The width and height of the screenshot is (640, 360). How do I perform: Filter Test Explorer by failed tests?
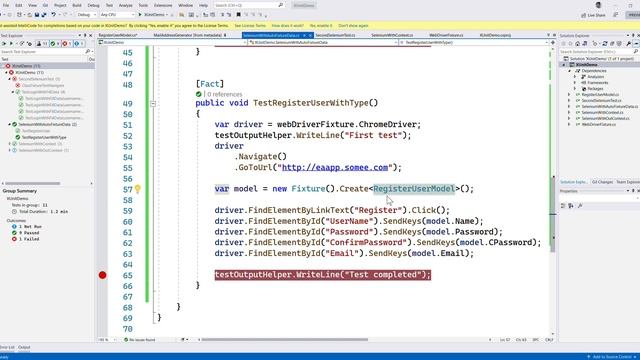(67, 43)
